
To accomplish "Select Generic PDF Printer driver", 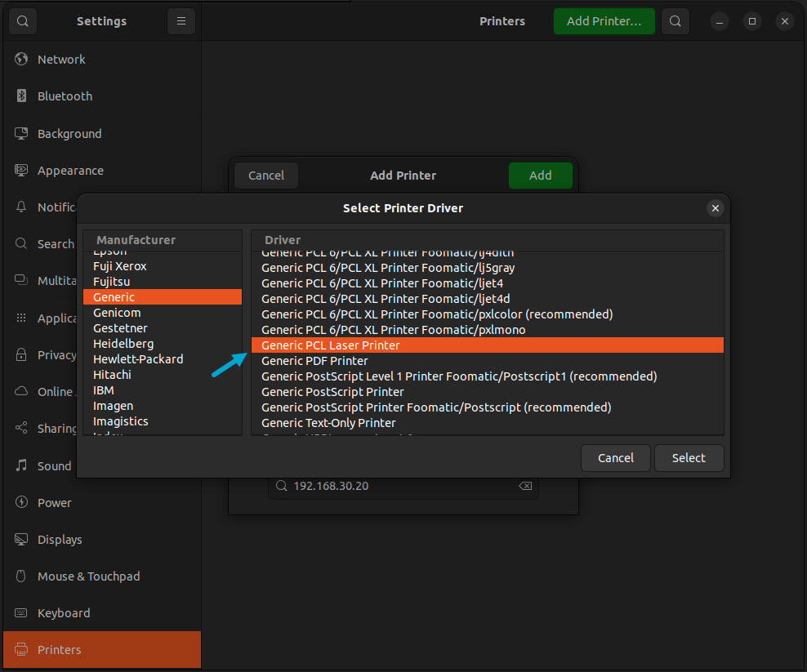I will [314, 361].
